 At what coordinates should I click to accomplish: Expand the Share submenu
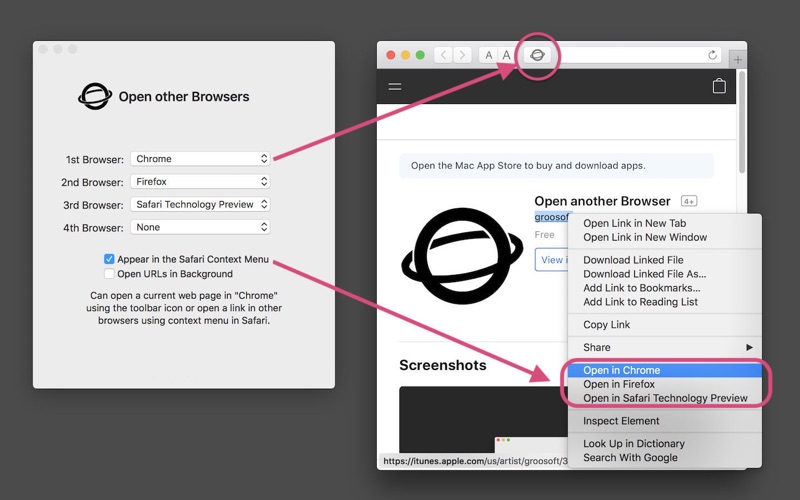click(665, 347)
